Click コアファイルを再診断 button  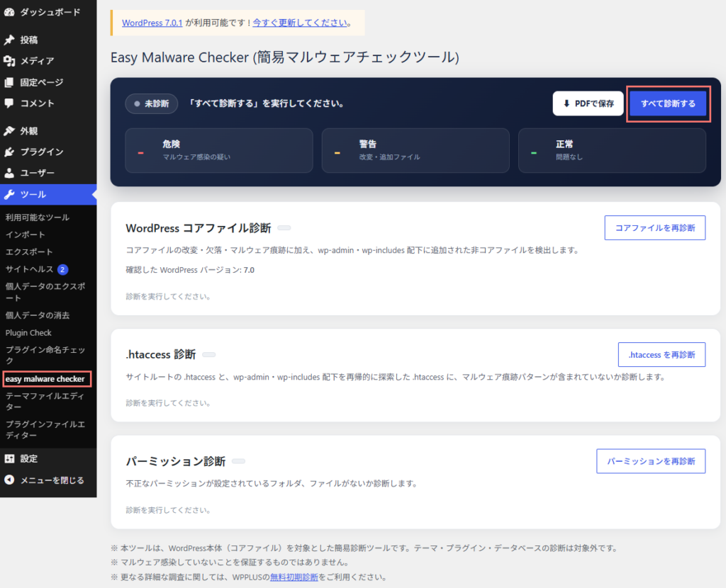point(654,227)
